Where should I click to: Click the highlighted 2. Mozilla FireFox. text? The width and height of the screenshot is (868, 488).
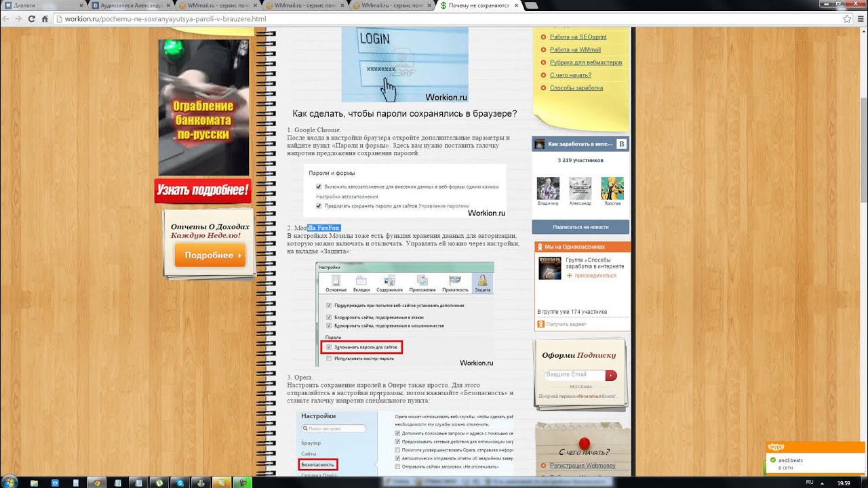click(314, 228)
